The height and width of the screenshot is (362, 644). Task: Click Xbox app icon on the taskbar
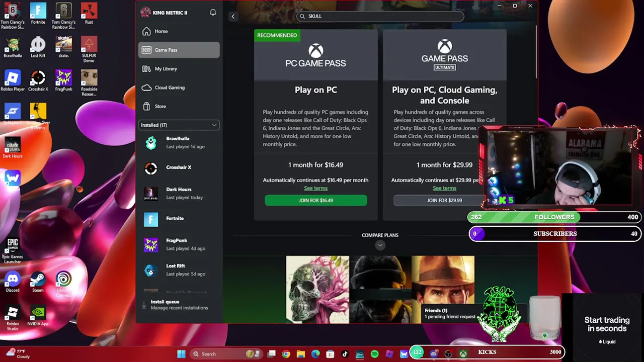pos(463,354)
